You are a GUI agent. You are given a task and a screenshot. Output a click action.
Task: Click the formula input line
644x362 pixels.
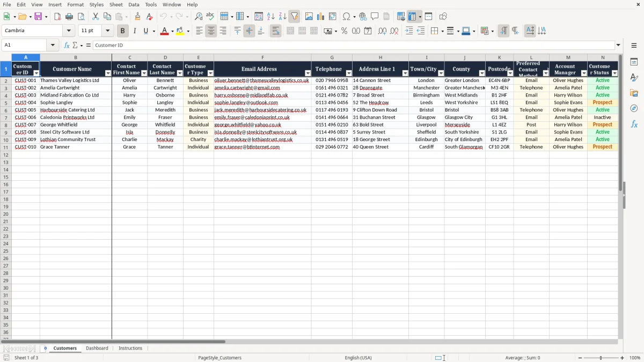[354, 46]
